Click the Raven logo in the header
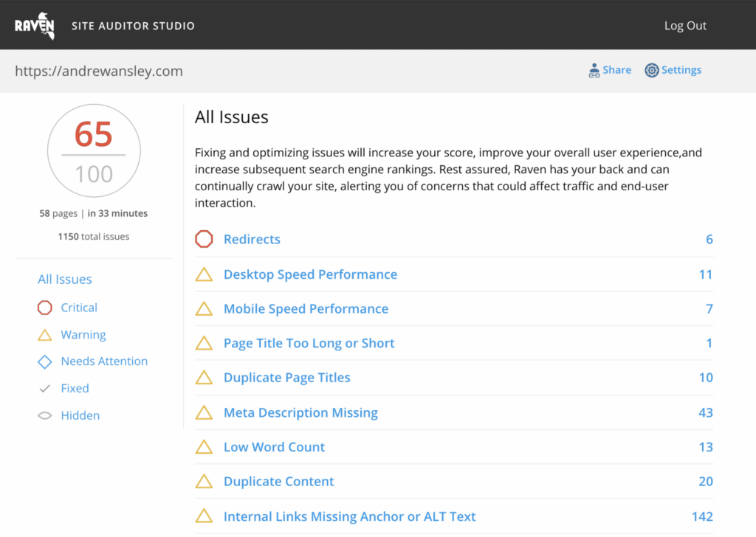Viewport: 756px width, 537px height. point(35,24)
